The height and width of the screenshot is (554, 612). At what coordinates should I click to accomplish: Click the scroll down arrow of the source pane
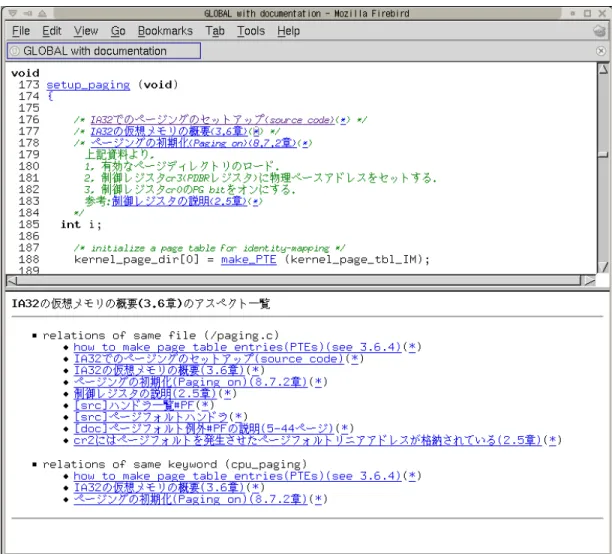click(x=603, y=267)
